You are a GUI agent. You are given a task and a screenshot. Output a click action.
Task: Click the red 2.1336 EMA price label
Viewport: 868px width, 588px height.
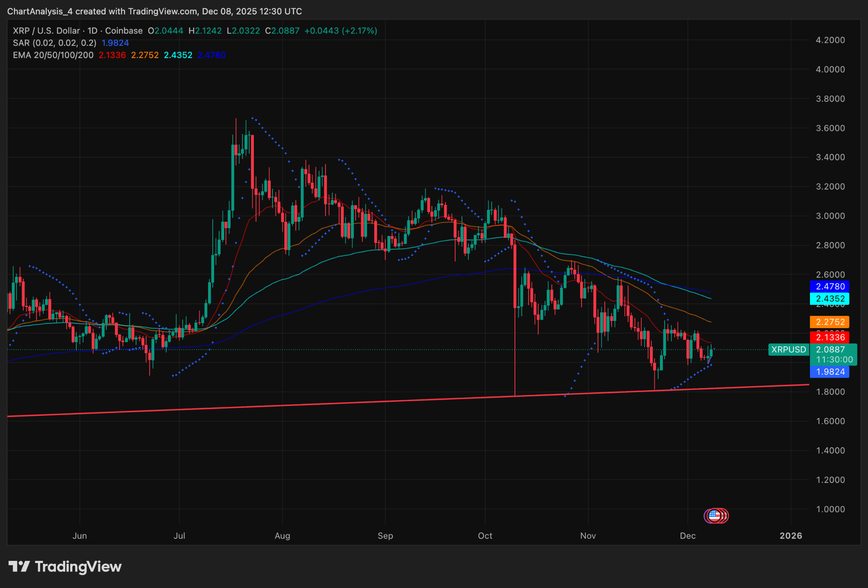tap(830, 337)
